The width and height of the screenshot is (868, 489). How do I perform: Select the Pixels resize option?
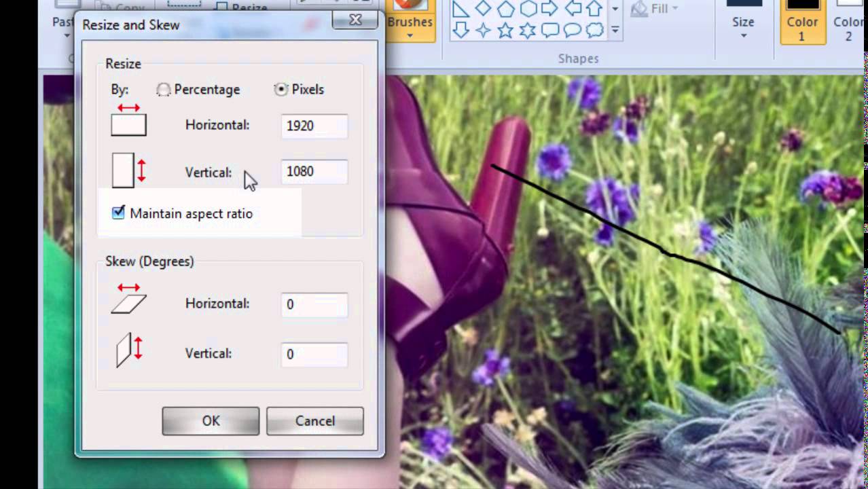tap(281, 89)
